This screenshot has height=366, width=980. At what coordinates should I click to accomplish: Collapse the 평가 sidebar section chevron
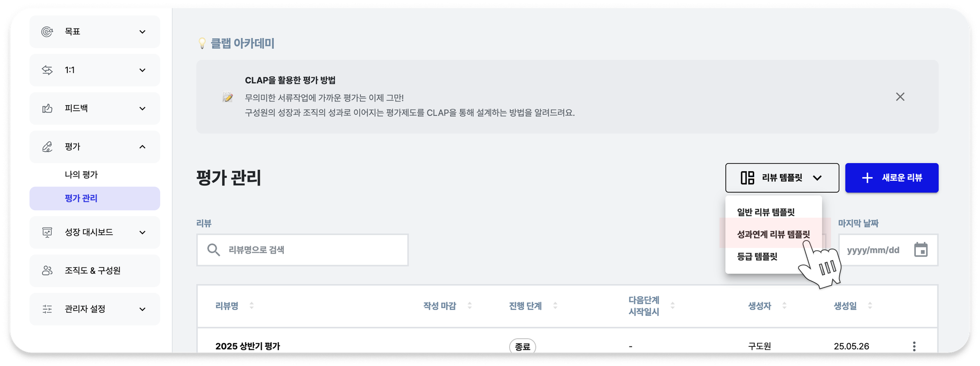pyautogui.click(x=142, y=146)
